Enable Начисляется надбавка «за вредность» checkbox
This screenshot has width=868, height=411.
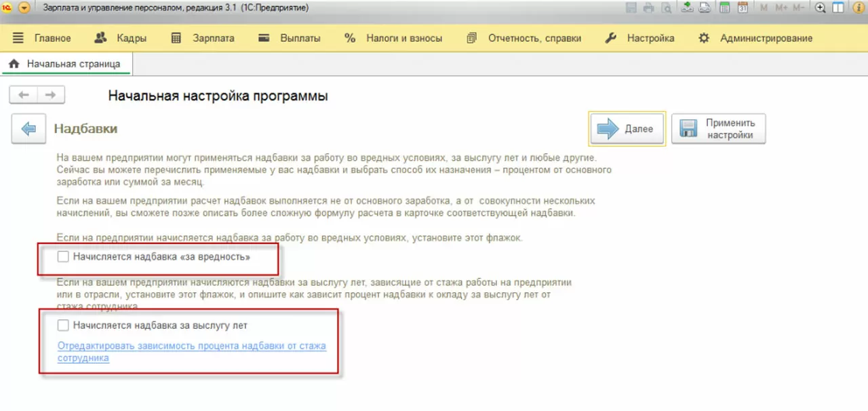coord(64,257)
